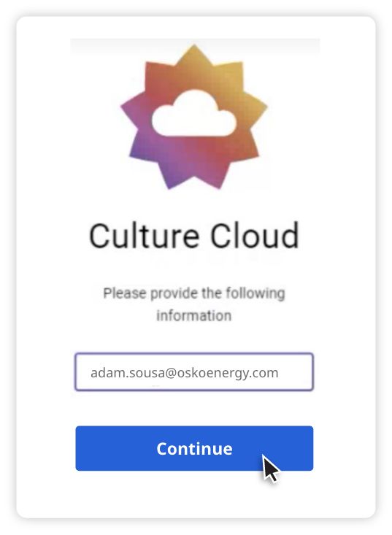This screenshot has height=535, width=392.
Task: Click the word 'information' in the instructions
Action: tap(193, 315)
